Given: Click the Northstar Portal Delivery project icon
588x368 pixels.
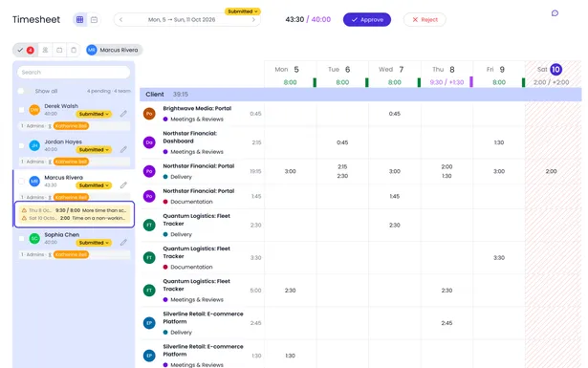Looking at the screenshot, I should point(149,171).
